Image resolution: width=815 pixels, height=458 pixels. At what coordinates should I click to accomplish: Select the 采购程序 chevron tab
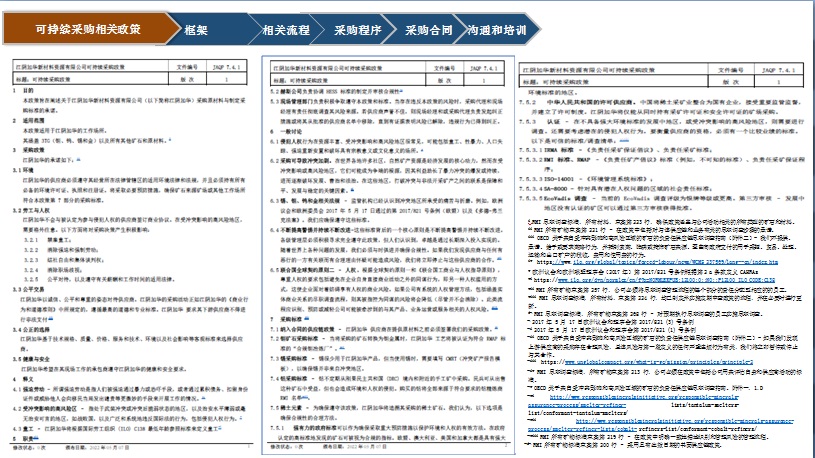click(x=358, y=30)
